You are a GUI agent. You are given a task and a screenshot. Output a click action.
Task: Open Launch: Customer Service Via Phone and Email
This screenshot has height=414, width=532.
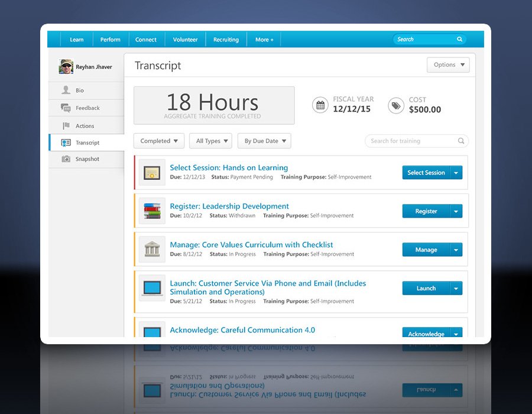click(268, 287)
